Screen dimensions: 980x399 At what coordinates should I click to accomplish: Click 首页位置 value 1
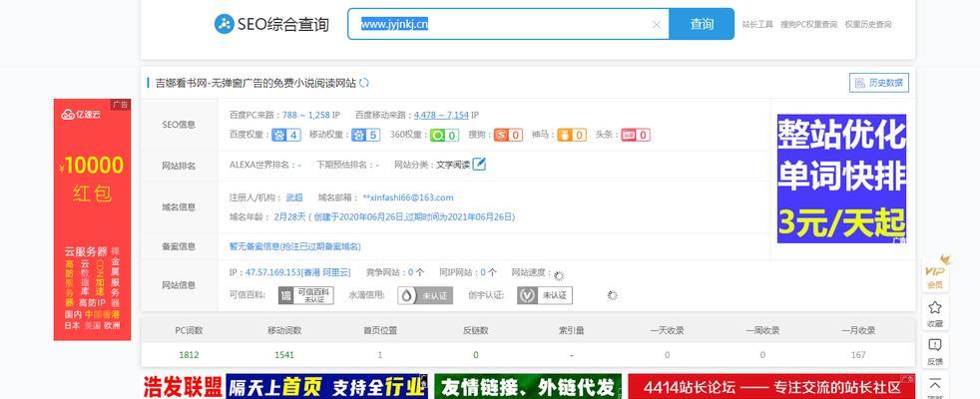tap(379, 355)
